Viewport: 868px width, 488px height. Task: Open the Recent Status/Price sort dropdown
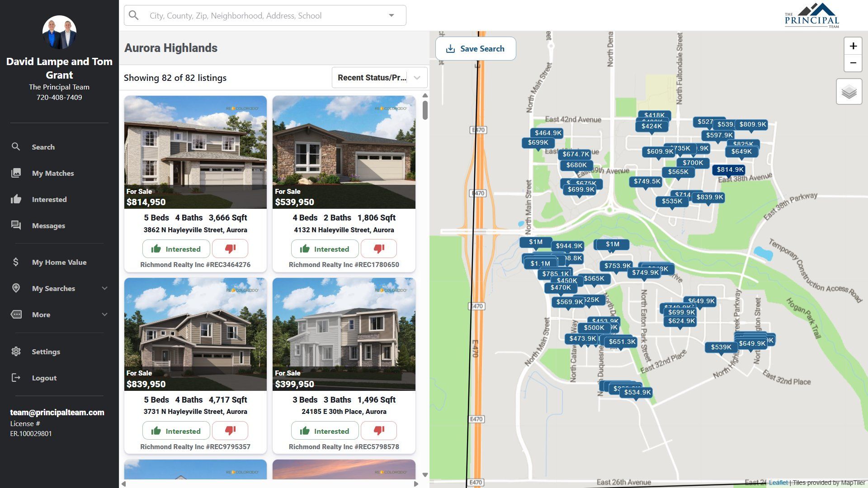tap(380, 78)
